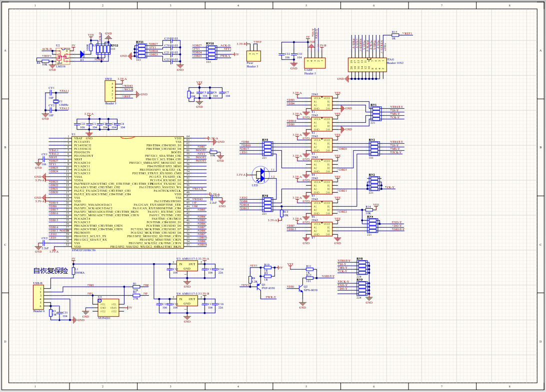
Task: Select resistor network RN3
Action: [374, 184]
